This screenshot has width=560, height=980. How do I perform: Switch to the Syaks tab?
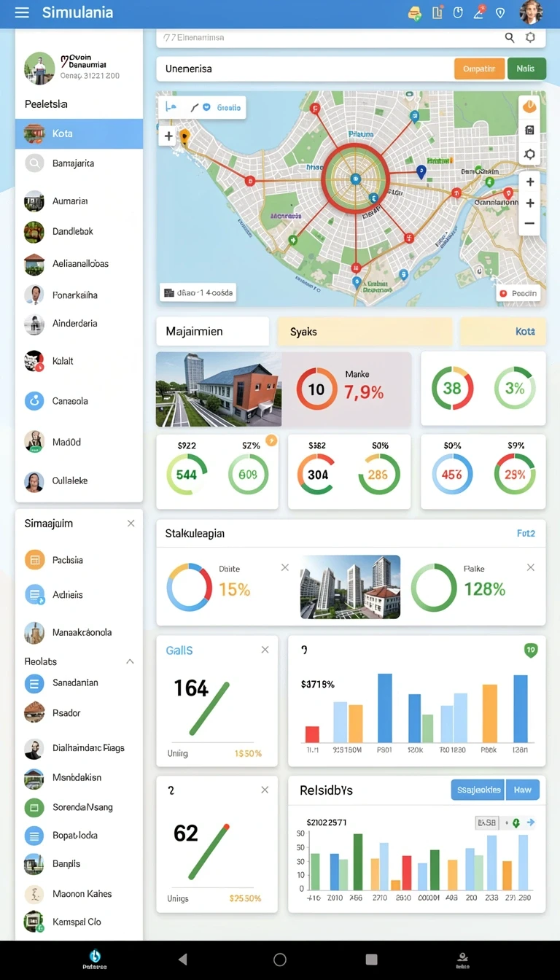[x=365, y=332]
